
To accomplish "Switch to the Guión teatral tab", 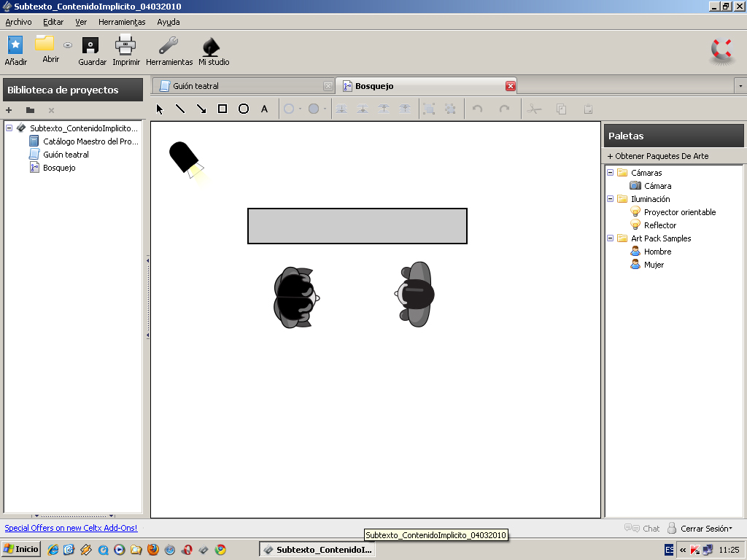I will point(196,86).
